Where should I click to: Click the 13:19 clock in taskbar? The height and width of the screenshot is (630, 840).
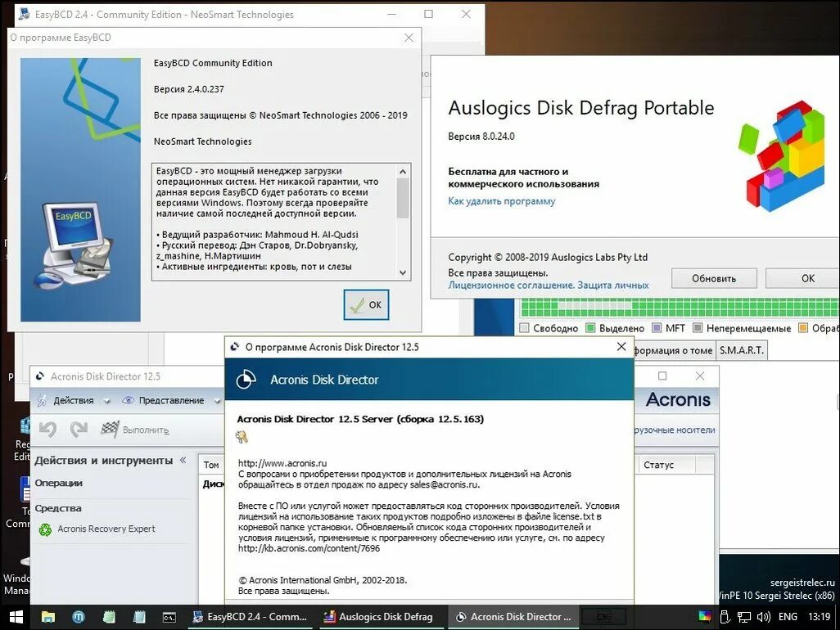tap(819, 617)
